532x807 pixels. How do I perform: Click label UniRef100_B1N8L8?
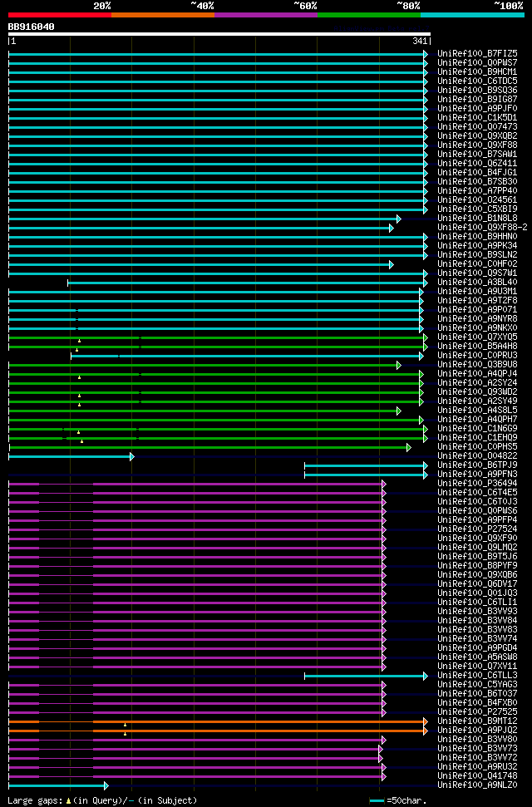pos(477,219)
